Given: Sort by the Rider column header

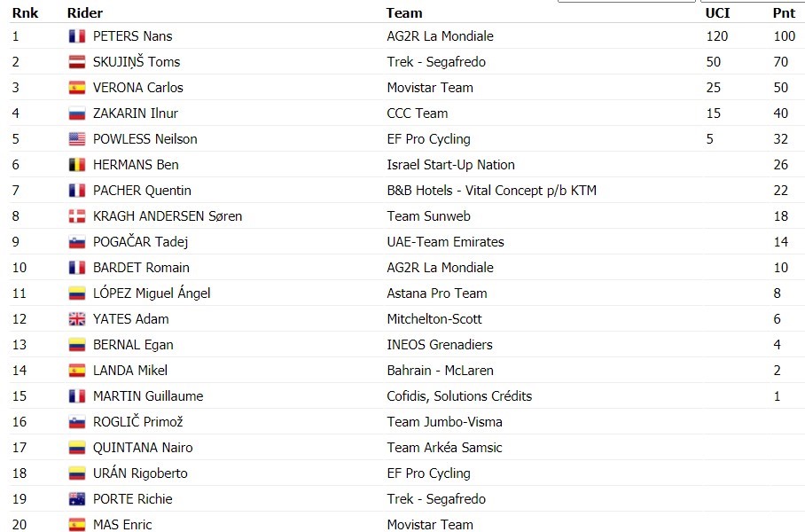Looking at the screenshot, I should pos(85,12).
